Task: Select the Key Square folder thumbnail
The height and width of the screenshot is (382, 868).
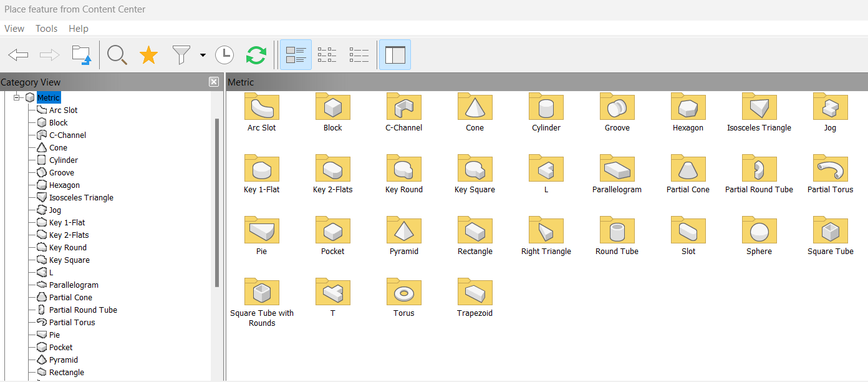Action: tap(475, 169)
